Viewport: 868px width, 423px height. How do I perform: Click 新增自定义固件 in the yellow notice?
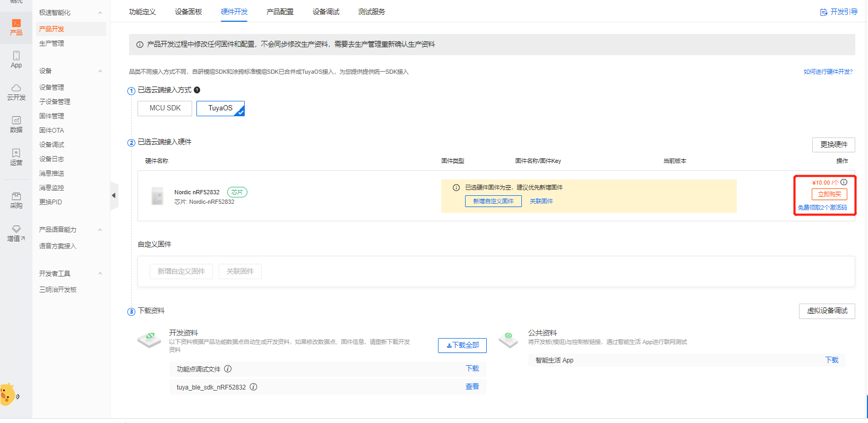(x=493, y=201)
